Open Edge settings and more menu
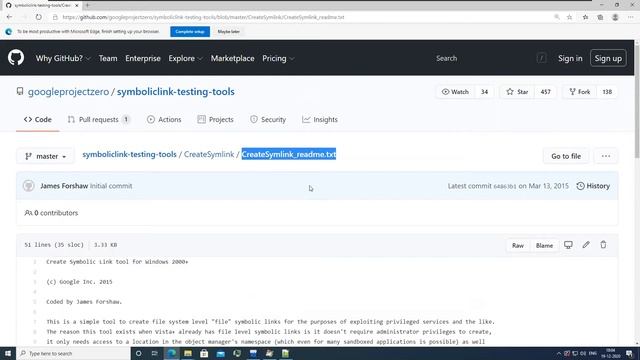The width and height of the screenshot is (640, 360). (631, 17)
